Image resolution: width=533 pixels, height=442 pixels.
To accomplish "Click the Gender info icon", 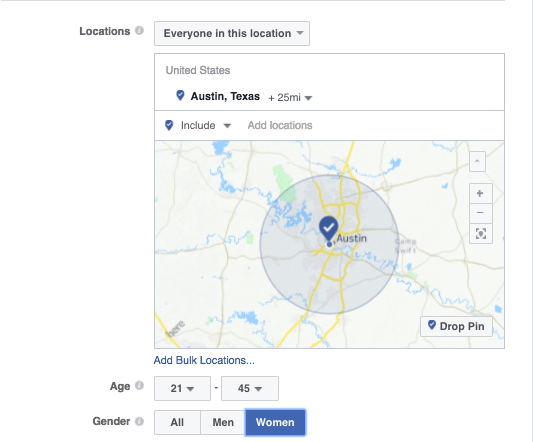I will 139,421.
